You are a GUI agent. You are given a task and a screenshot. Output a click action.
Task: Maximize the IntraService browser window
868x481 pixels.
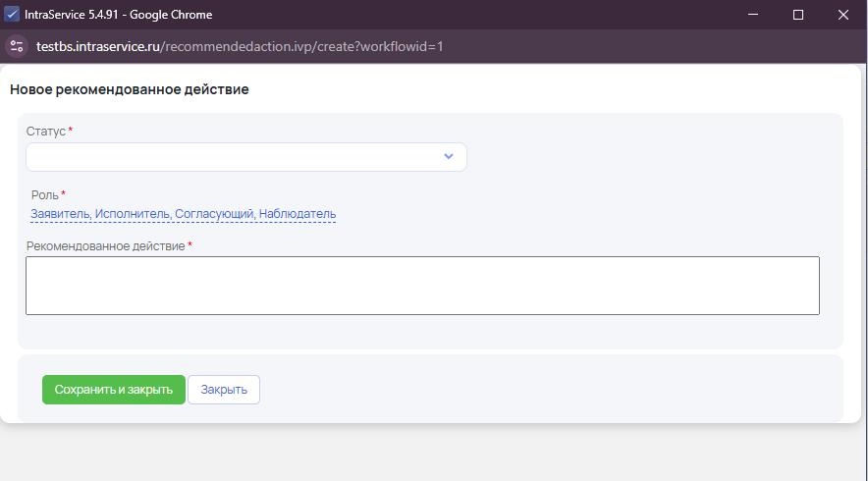798,15
